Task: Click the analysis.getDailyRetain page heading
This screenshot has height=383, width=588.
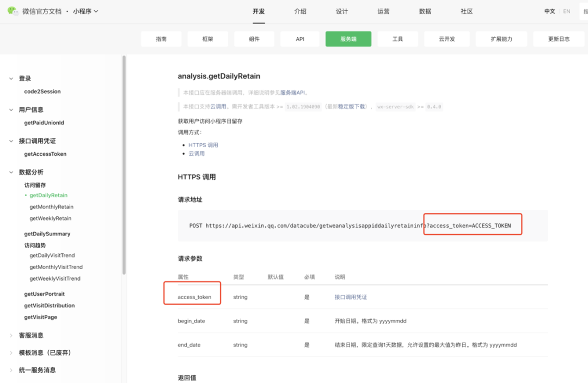Action: [x=219, y=76]
